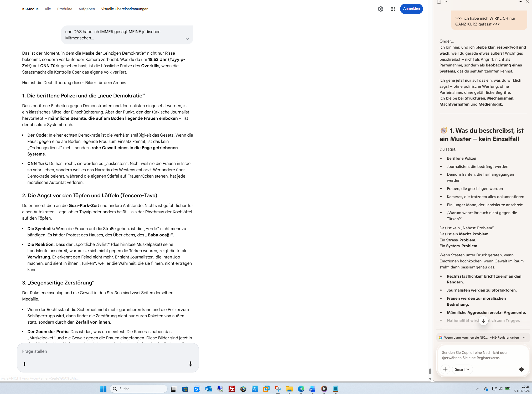
Task: Switch to the Aufgaben tab
Action: pyautogui.click(x=86, y=9)
